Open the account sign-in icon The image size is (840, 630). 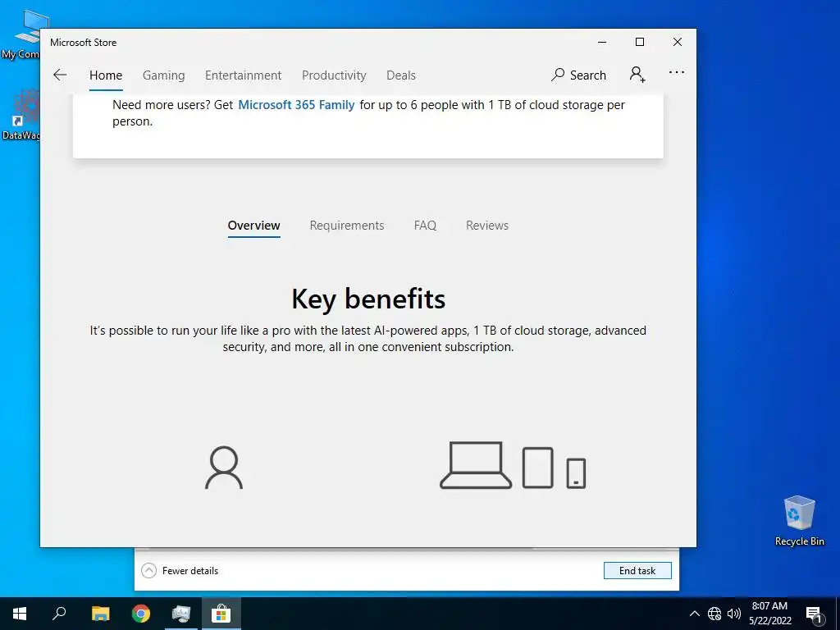637,75
